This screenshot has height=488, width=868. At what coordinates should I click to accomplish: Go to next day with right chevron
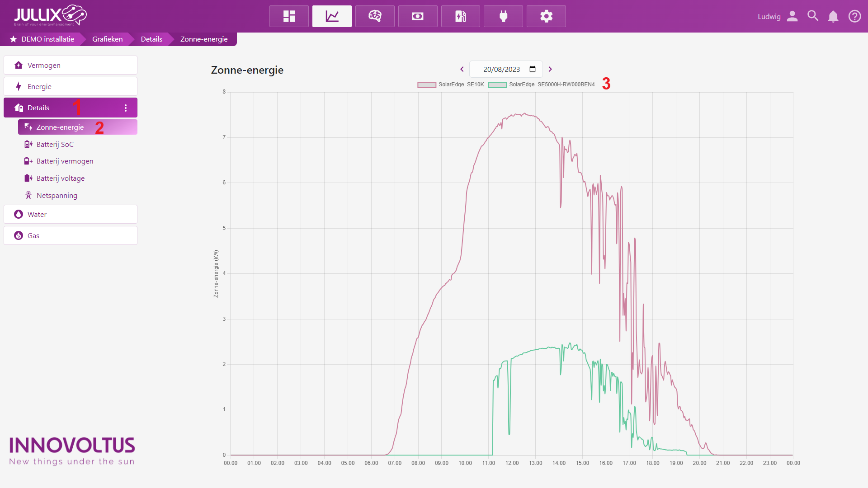pos(550,69)
